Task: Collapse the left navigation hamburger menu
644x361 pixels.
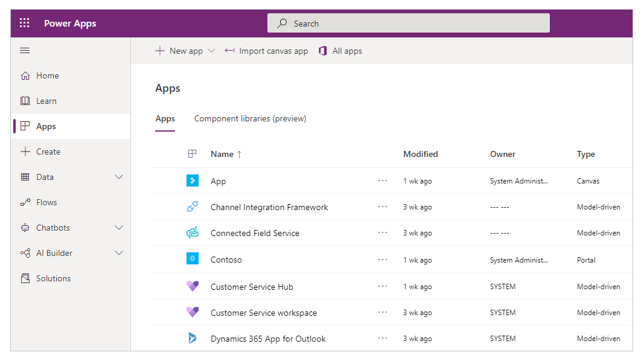Action: coord(25,51)
